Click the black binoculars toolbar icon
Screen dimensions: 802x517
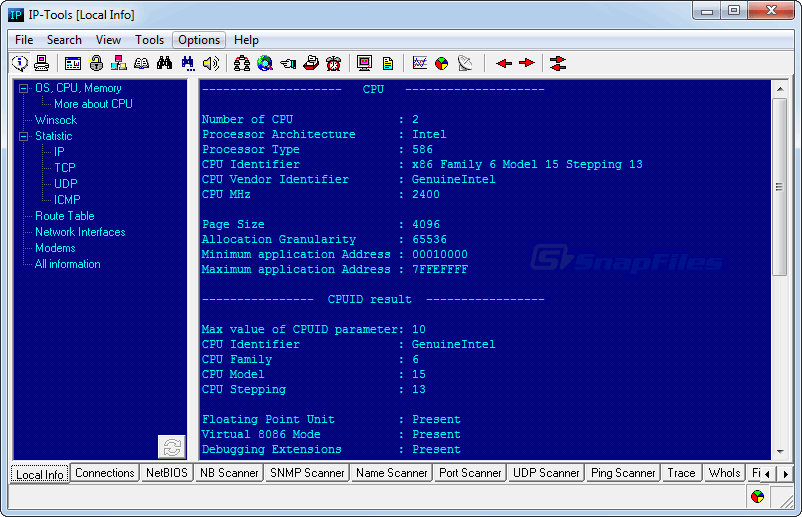[165, 63]
